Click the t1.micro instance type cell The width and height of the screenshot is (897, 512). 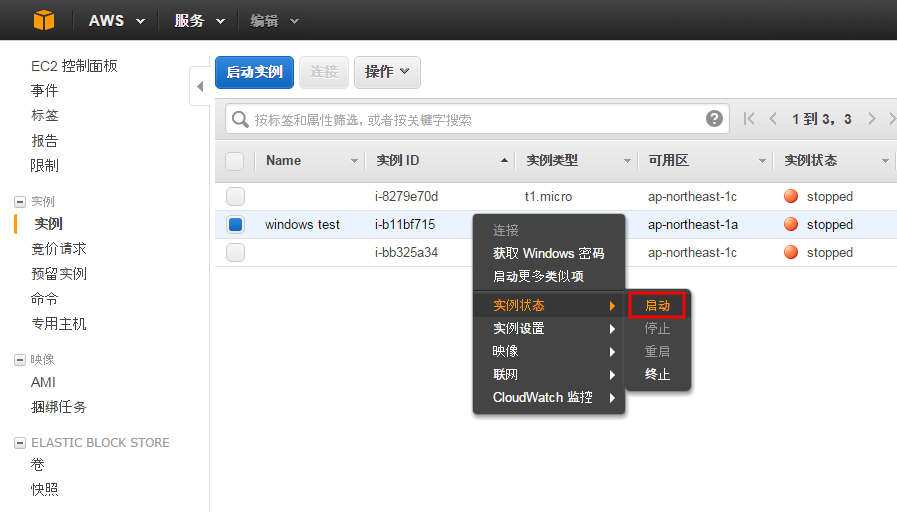click(x=548, y=196)
